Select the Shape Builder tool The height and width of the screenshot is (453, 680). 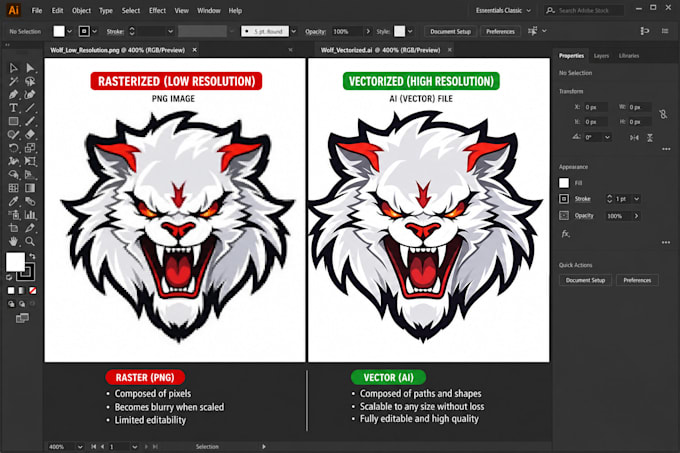point(13,175)
